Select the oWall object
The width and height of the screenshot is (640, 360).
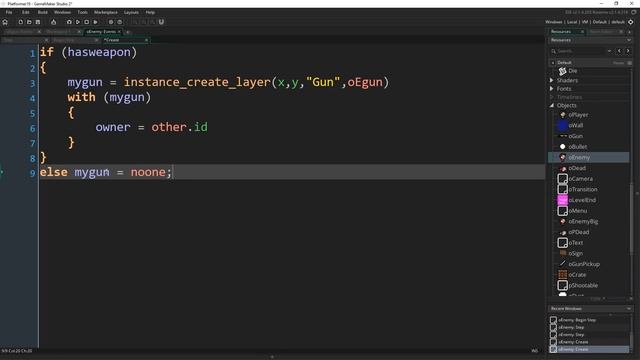(576, 126)
